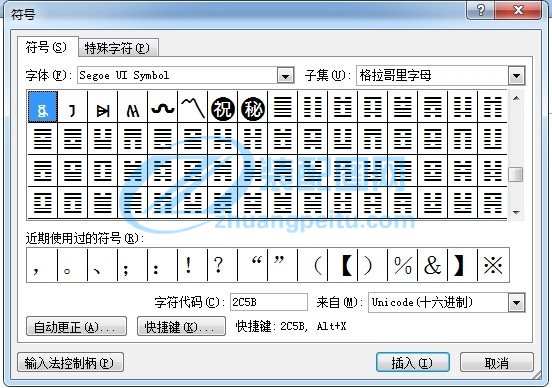Click the symbol grid scrollbar thumb

click(x=516, y=174)
